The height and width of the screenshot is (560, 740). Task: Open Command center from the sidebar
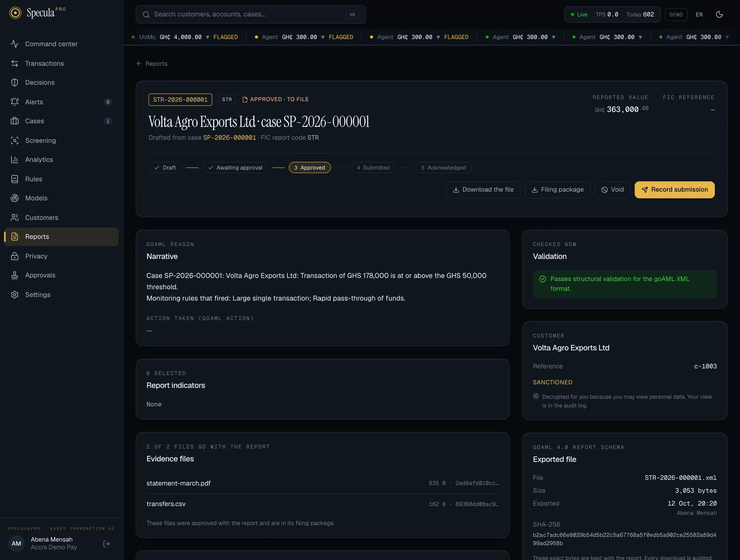point(61,44)
